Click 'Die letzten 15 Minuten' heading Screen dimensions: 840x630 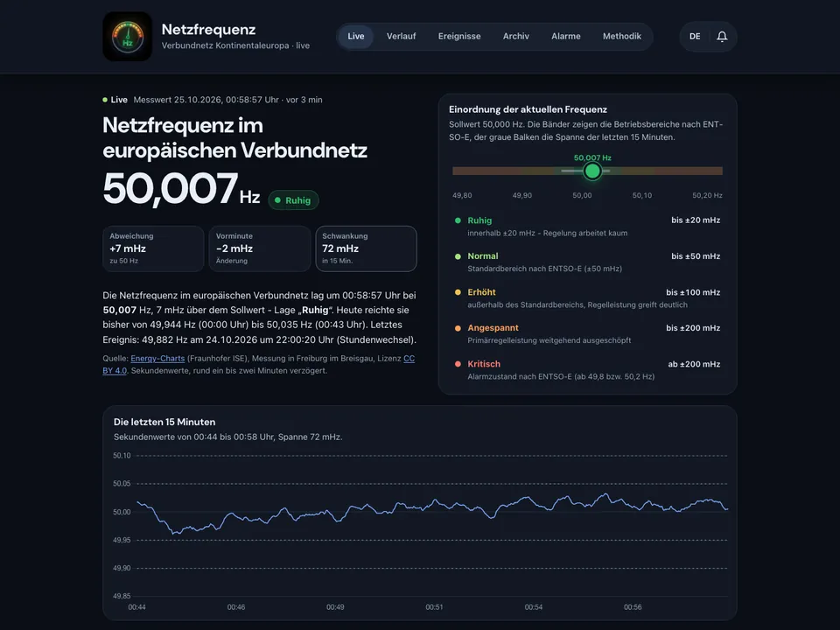(164, 422)
